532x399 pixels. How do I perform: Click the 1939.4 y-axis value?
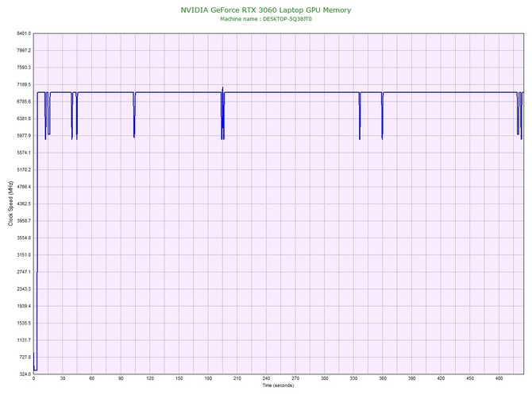(x=24, y=306)
